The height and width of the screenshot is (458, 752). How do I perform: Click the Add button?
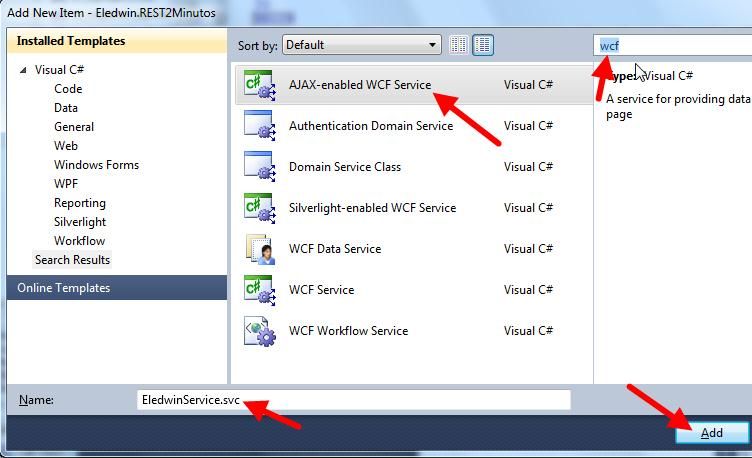(x=712, y=433)
